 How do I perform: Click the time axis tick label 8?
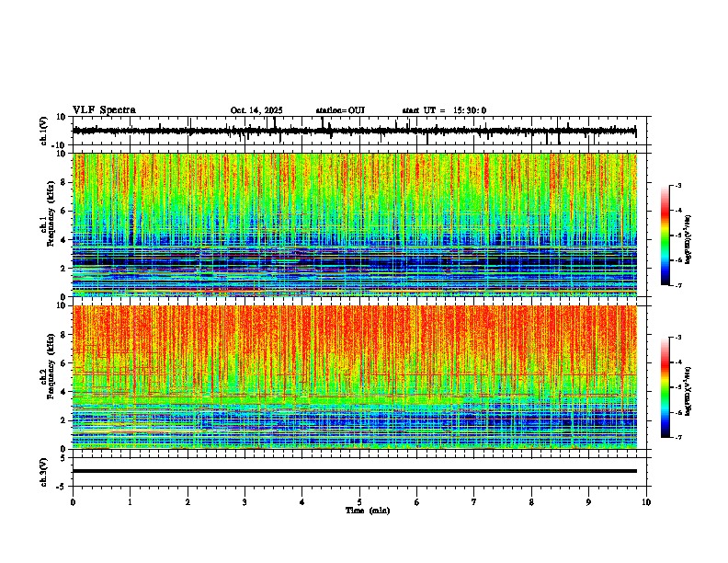pos(531,502)
